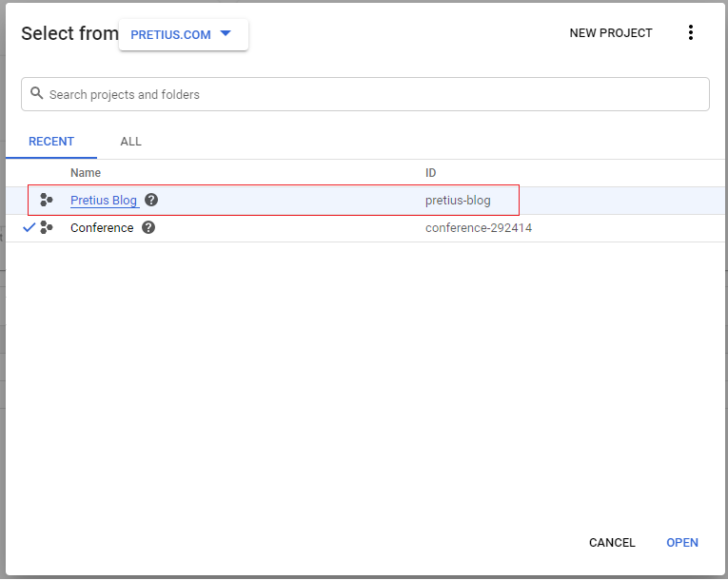Click the pretius-blog ID cell
728x580 pixels.
click(458, 201)
